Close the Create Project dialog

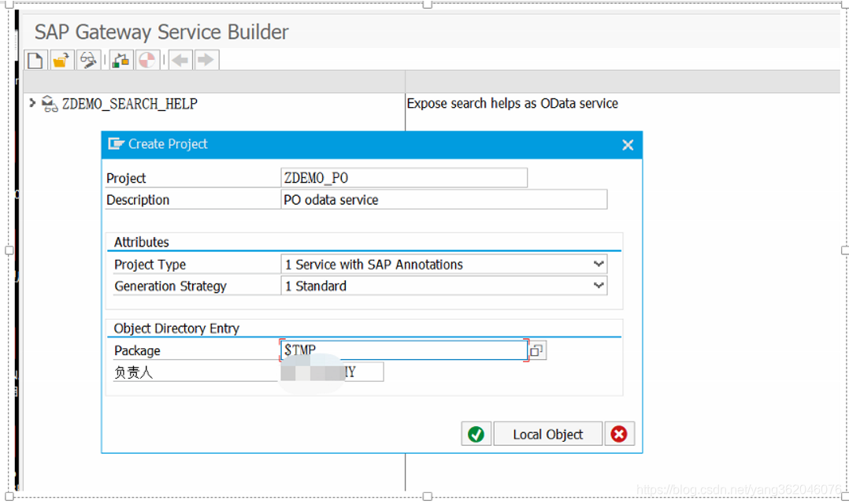pos(628,145)
